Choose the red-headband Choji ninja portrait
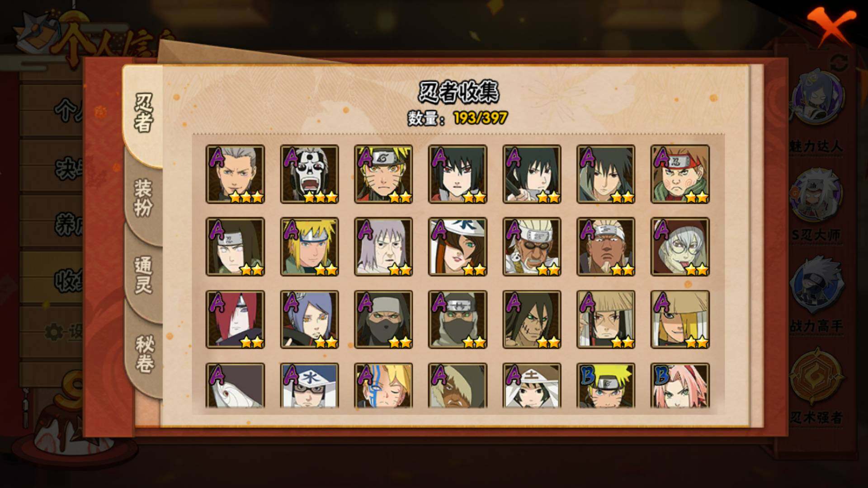 [680, 174]
